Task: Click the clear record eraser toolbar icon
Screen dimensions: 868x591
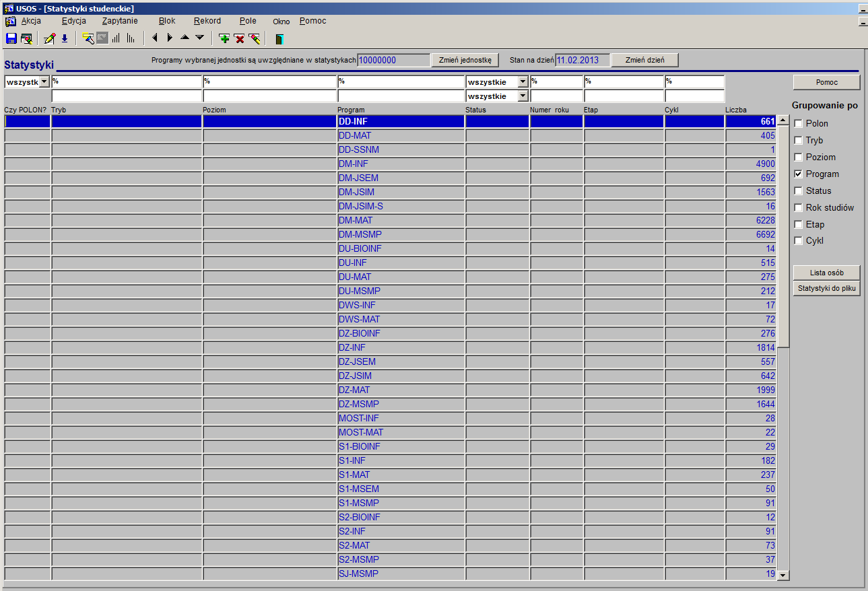Action: (254, 38)
